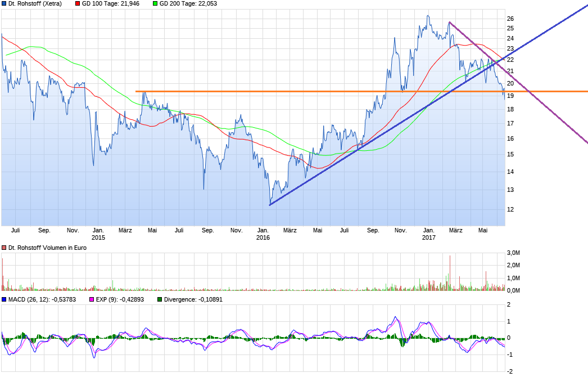Viewport: 588px width, 377px height.
Task: Click volume axis value 0,0M
Action: (513, 291)
